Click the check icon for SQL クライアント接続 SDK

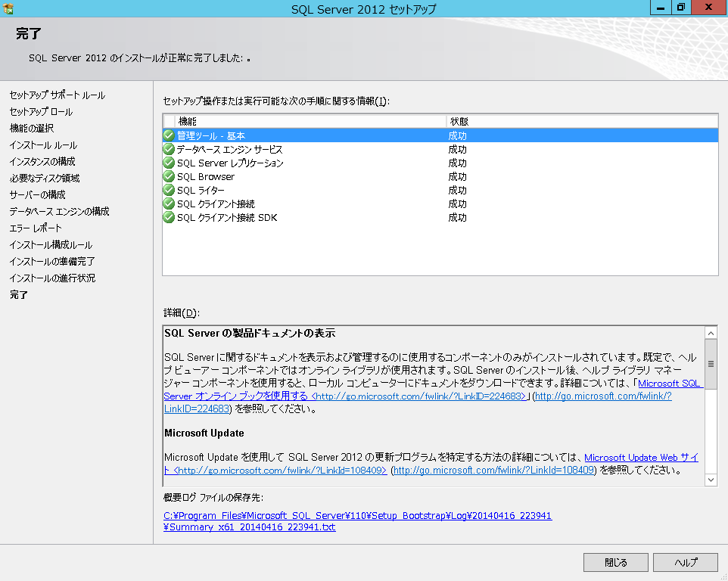169,217
